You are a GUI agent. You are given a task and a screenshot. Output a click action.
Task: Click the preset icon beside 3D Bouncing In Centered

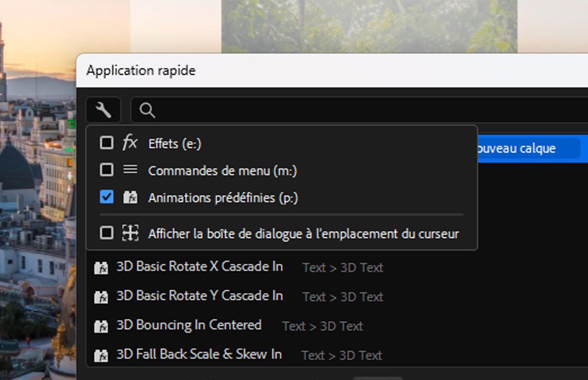[x=101, y=326]
